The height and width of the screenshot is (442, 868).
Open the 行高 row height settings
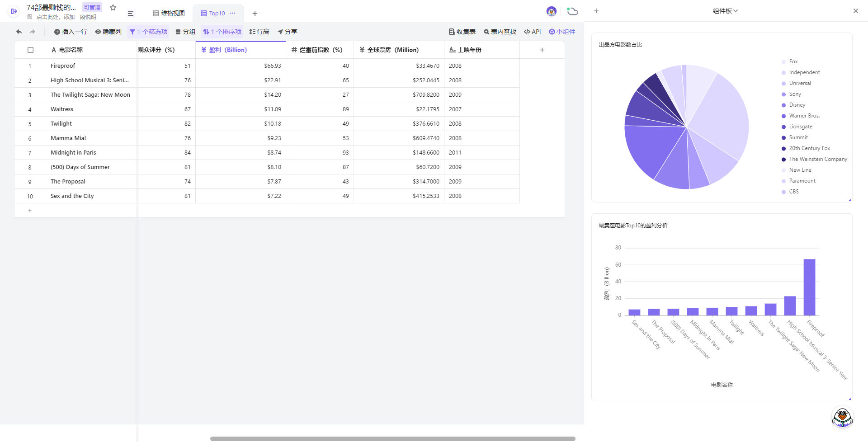coord(259,32)
